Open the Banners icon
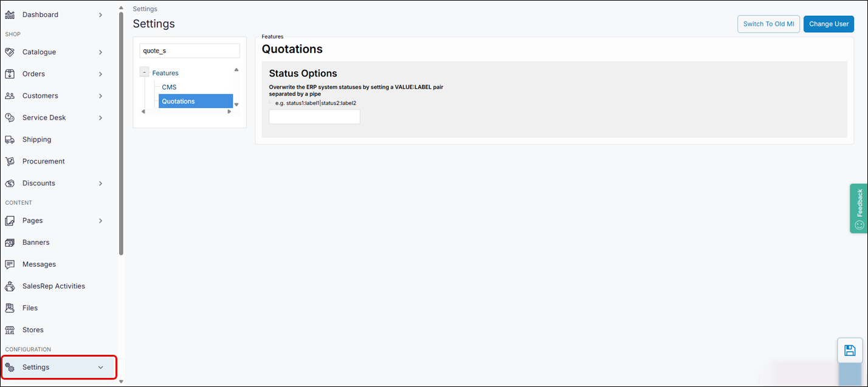This screenshot has height=387, width=868. click(x=10, y=242)
